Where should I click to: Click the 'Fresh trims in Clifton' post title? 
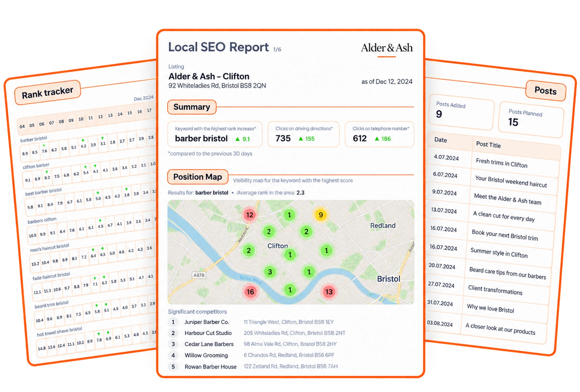502,163
